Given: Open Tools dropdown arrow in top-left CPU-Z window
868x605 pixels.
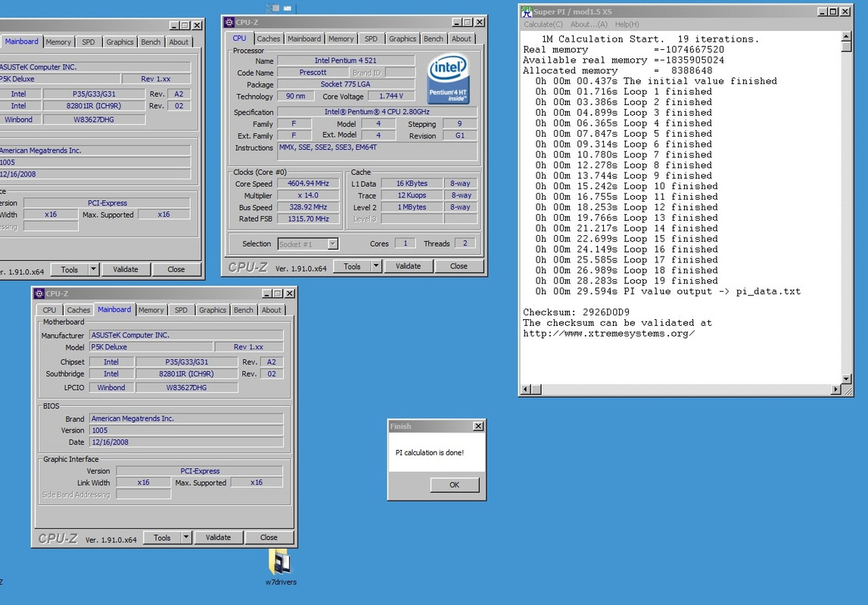Looking at the screenshot, I should pos(93,269).
